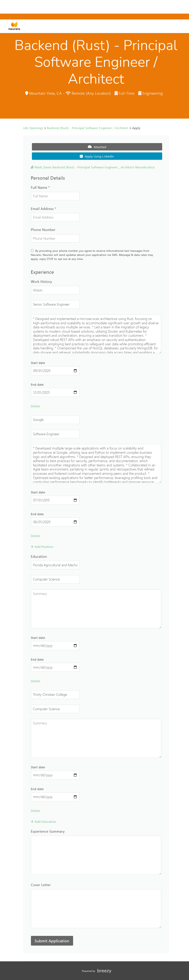
Task: Submit the application
Action: click(x=52, y=940)
